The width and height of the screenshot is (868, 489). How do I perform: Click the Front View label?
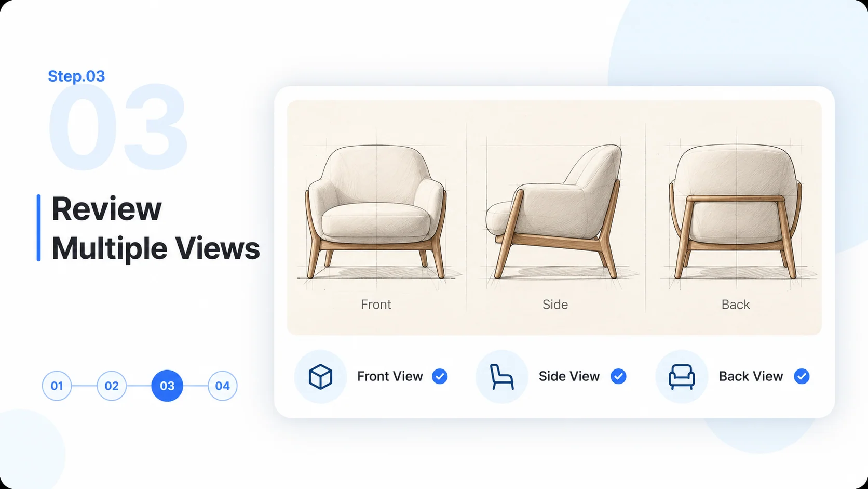point(390,376)
